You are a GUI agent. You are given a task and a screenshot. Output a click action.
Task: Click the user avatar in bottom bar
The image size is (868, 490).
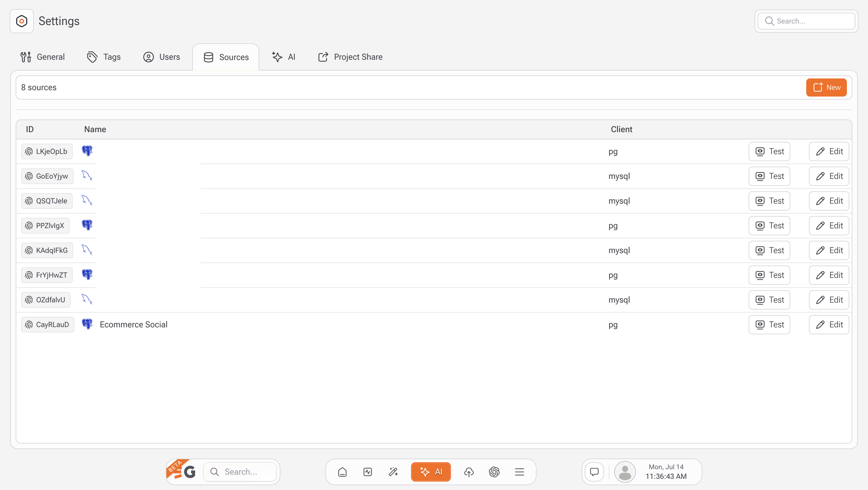click(625, 472)
